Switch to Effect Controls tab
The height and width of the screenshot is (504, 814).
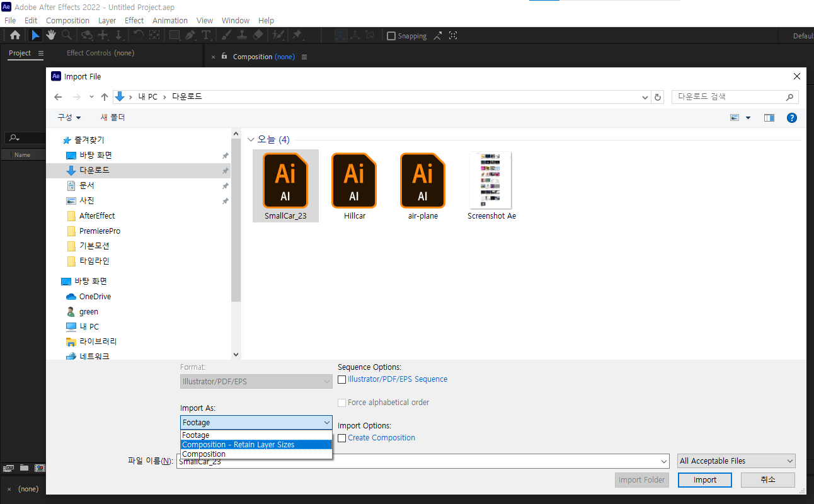pyautogui.click(x=101, y=54)
